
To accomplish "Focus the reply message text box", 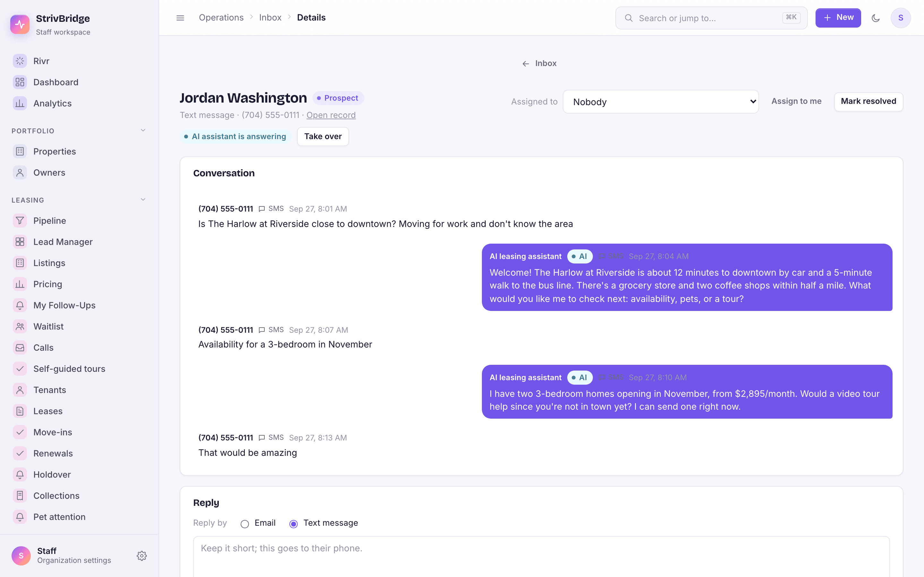I will [542, 556].
